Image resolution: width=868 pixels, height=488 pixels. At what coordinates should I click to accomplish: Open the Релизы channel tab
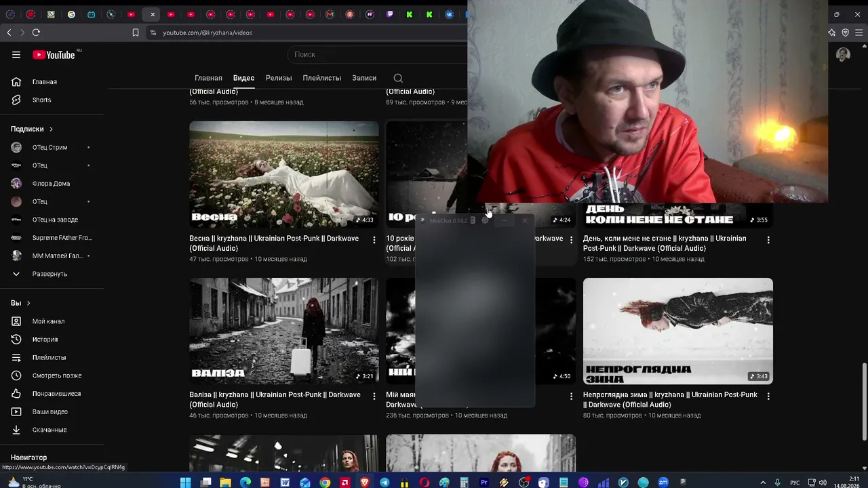click(x=279, y=78)
